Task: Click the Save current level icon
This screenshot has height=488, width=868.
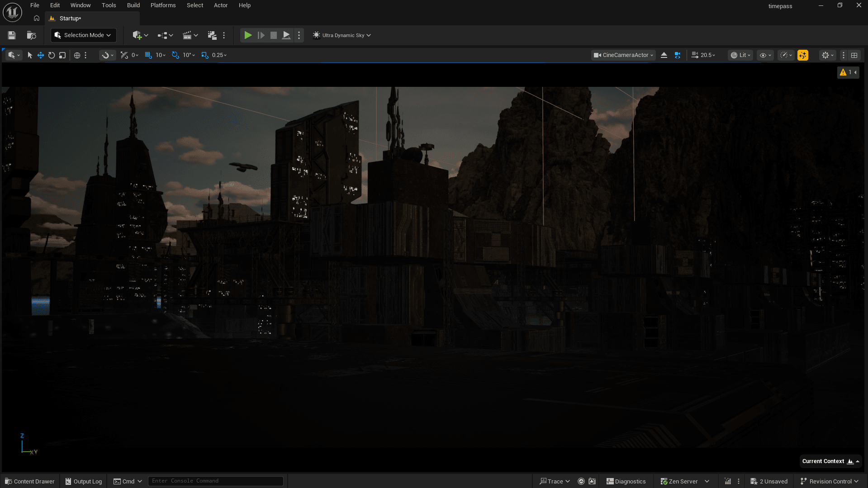Action: (x=12, y=35)
